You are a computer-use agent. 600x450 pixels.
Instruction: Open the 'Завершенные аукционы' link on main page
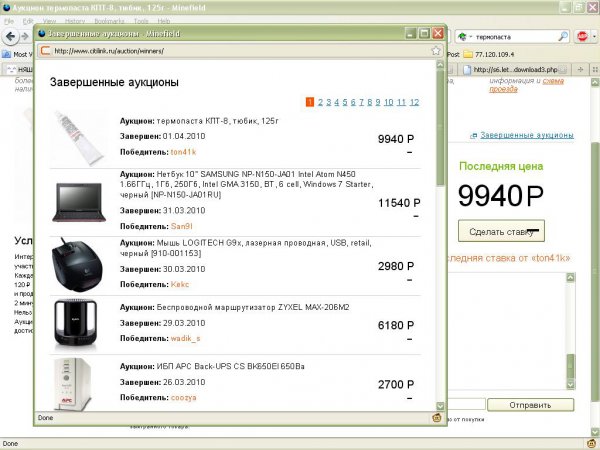click(x=527, y=135)
